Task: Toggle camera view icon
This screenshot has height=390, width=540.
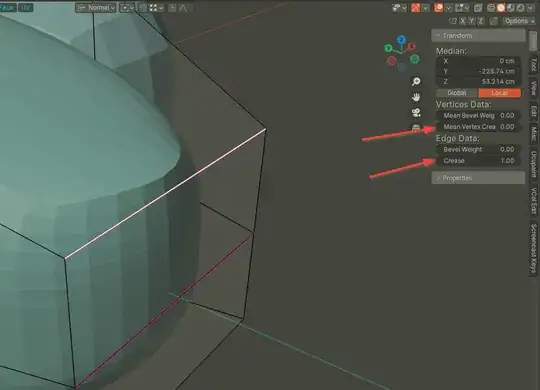Action: [x=416, y=113]
